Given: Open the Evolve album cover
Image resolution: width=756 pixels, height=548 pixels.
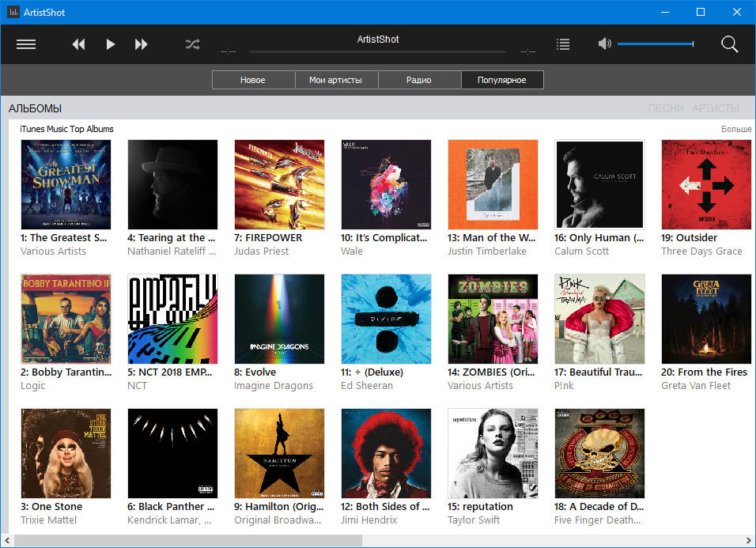Looking at the screenshot, I should pyautogui.click(x=280, y=319).
